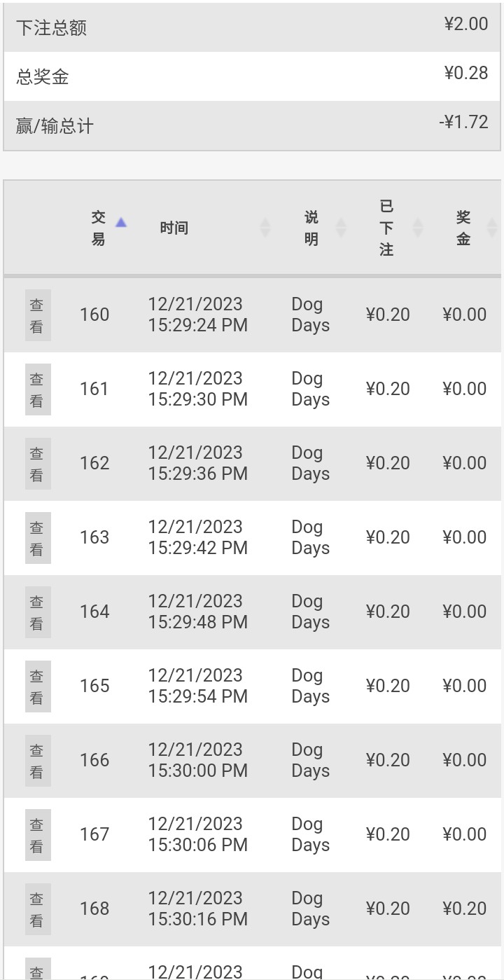504x980 pixels.
Task: Open 查看 for winning transaction 168
Action: click(38, 909)
